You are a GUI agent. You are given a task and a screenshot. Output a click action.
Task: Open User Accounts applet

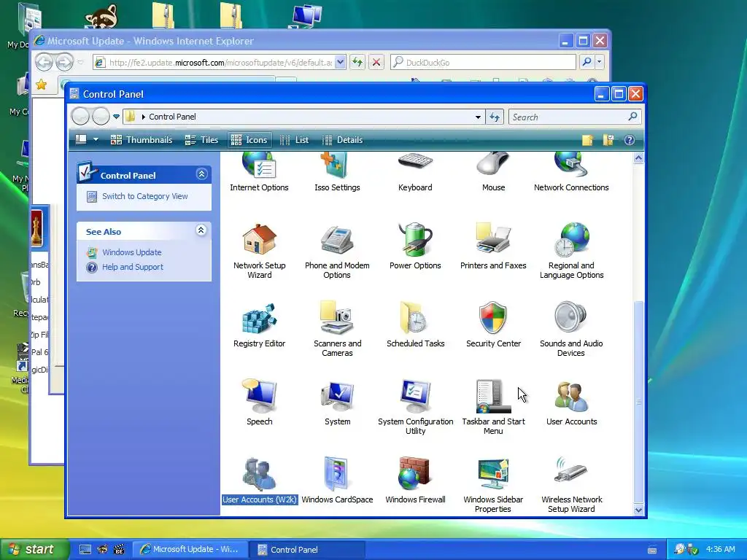(x=571, y=402)
